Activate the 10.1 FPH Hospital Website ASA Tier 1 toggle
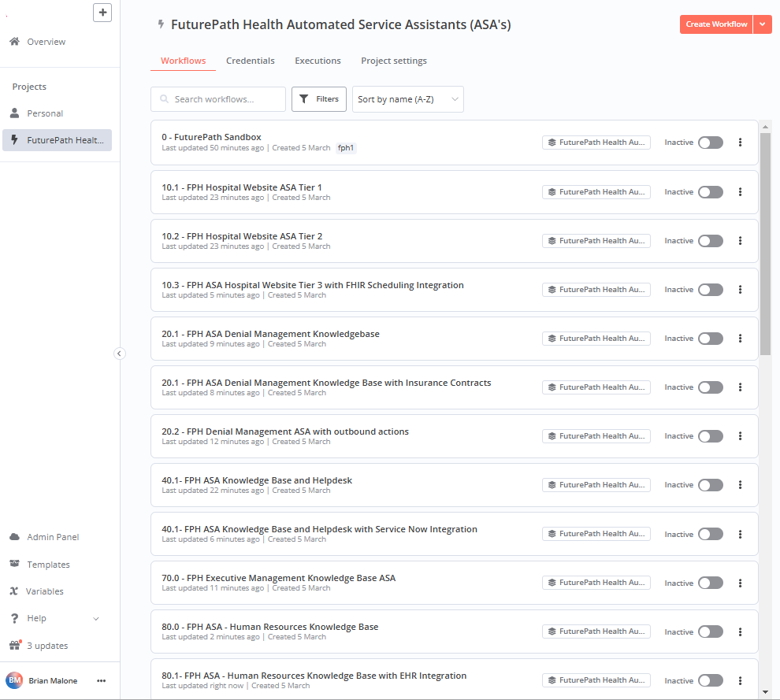Image resolution: width=780 pixels, height=700 pixels. click(711, 192)
